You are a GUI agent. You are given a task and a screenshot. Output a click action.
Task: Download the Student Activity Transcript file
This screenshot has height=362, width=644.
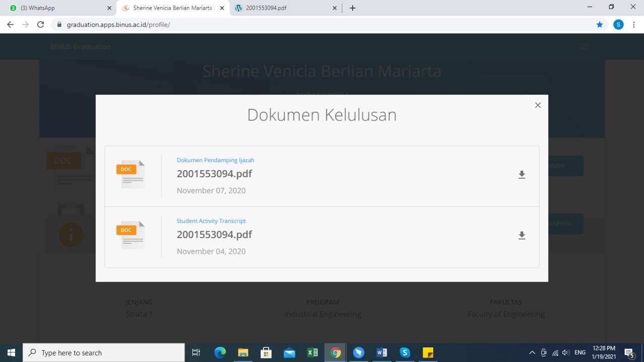[522, 236]
